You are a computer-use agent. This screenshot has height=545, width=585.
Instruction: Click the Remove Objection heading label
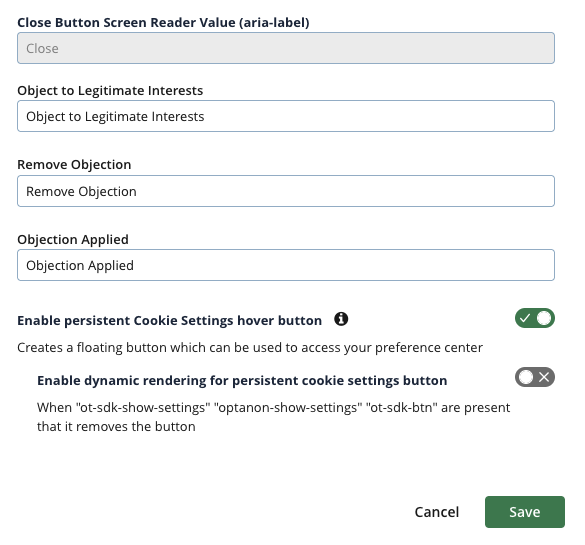click(74, 165)
